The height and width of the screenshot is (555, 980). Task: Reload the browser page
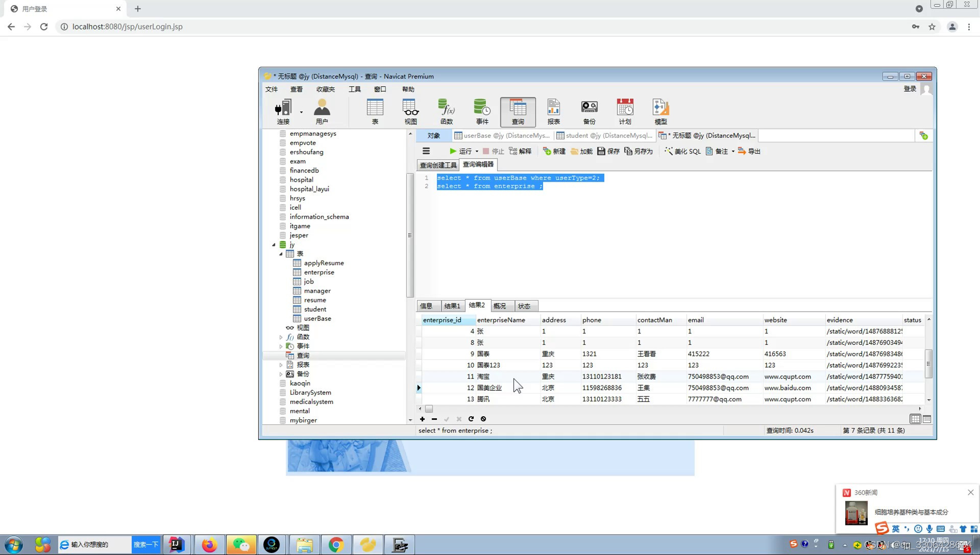[44, 27]
